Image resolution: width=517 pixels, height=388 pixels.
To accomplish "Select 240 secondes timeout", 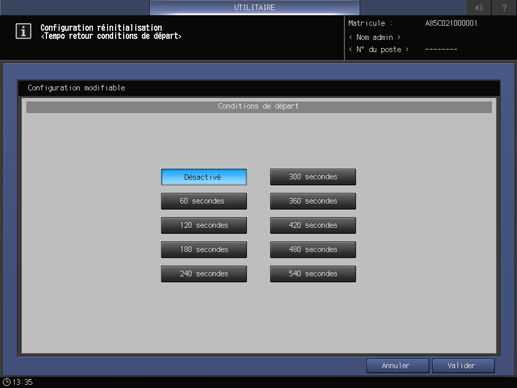I will pos(204,274).
